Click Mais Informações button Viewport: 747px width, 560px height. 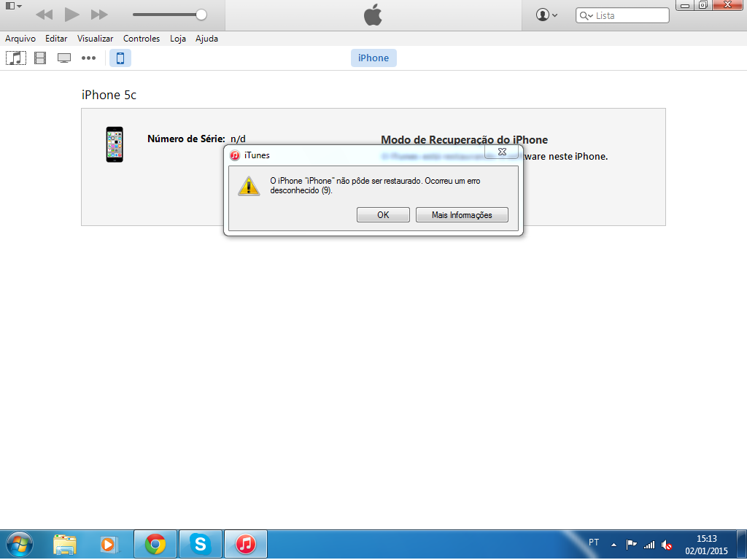coord(462,215)
